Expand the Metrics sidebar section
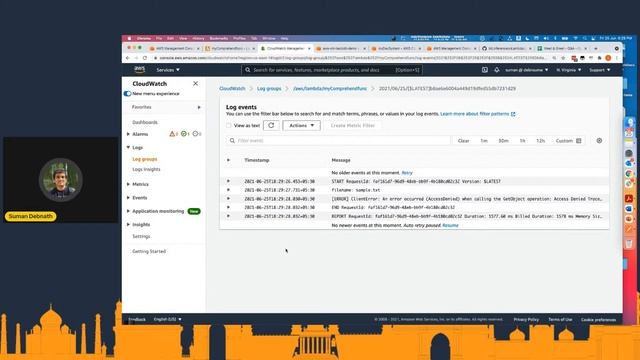The height and width of the screenshot is (360, 640). [x=128, y=184]
